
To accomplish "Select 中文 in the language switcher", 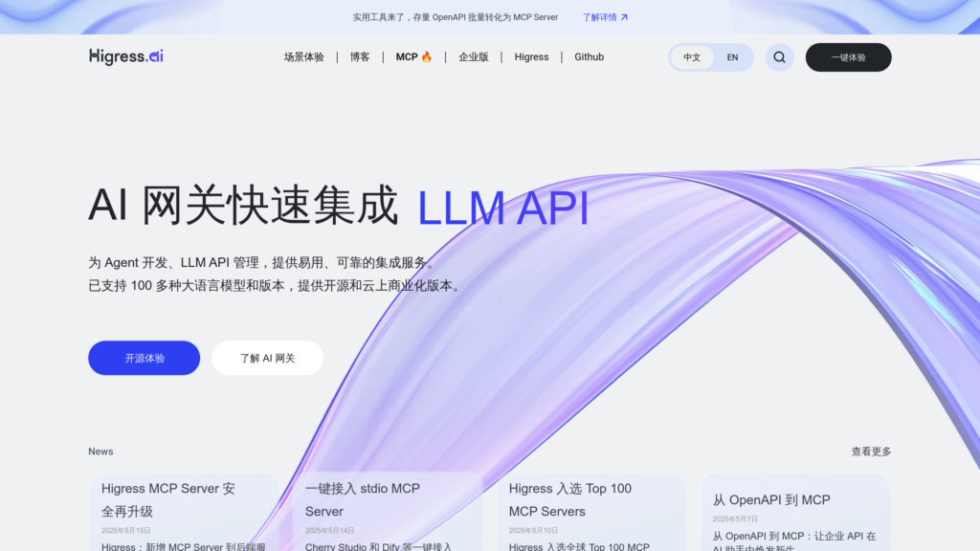I will pyautogui.click(x=691, y=57).
